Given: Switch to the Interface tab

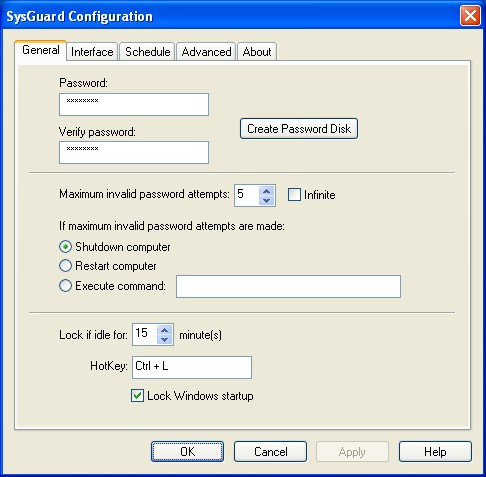Looking at the screenshot, I should [x=92, y=52].
